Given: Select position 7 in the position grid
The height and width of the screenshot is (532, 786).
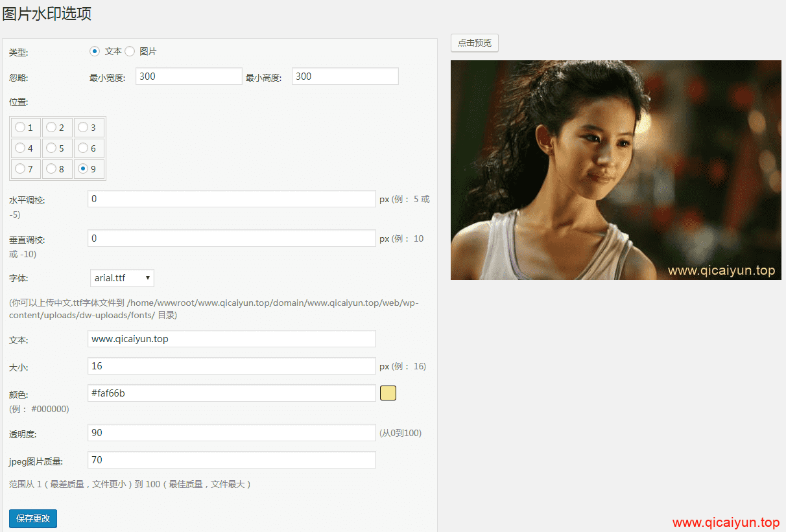Looking at the screenshot, I should point(19,168).
